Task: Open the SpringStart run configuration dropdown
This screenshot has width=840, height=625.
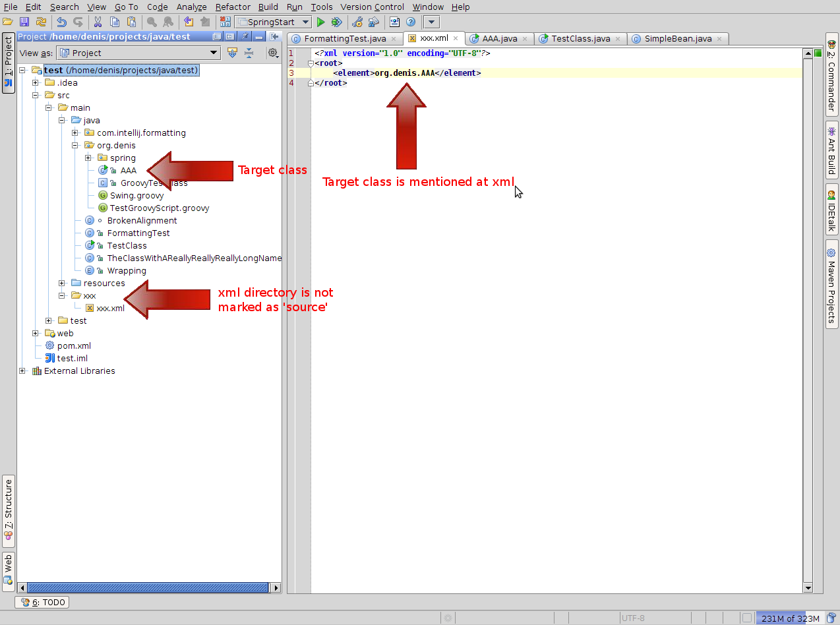Action: point(273,22)
